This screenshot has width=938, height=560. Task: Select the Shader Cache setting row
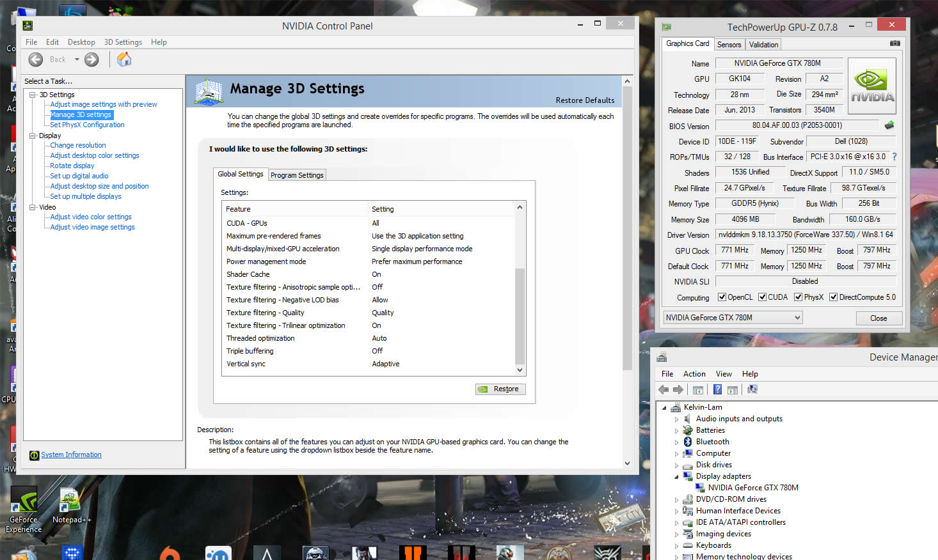[x=368, y=274]
